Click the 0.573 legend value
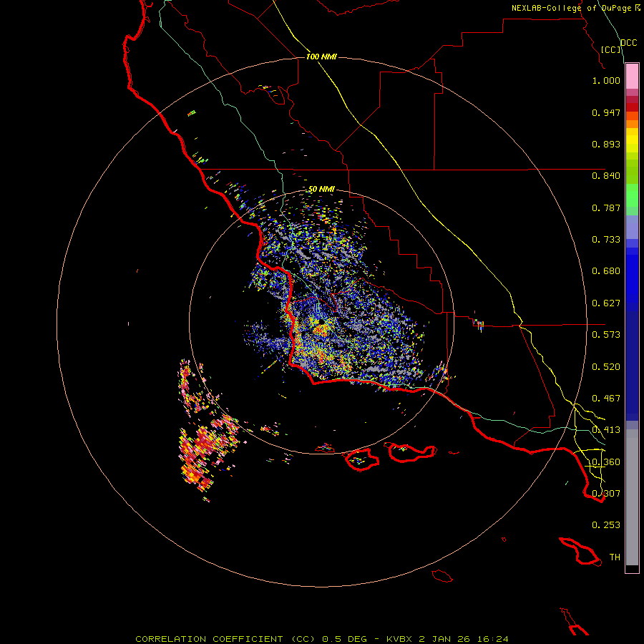The image size is (644, 644). coord(606,335)
